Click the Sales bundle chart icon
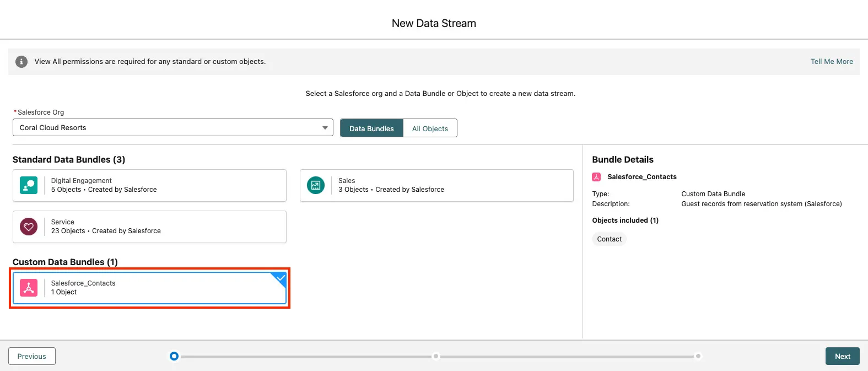Screen dimensions: 868x371 coord(316,185)
